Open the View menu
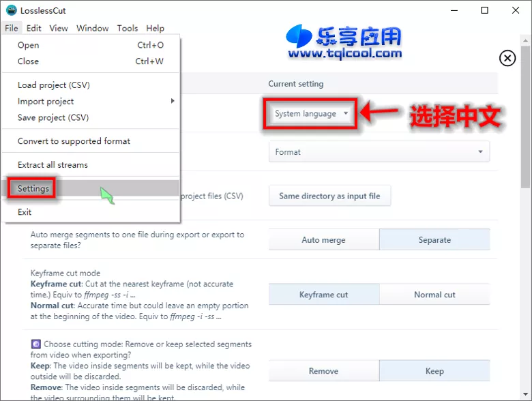The height and width of the screenshot is (401, 532). pos(59,28)
